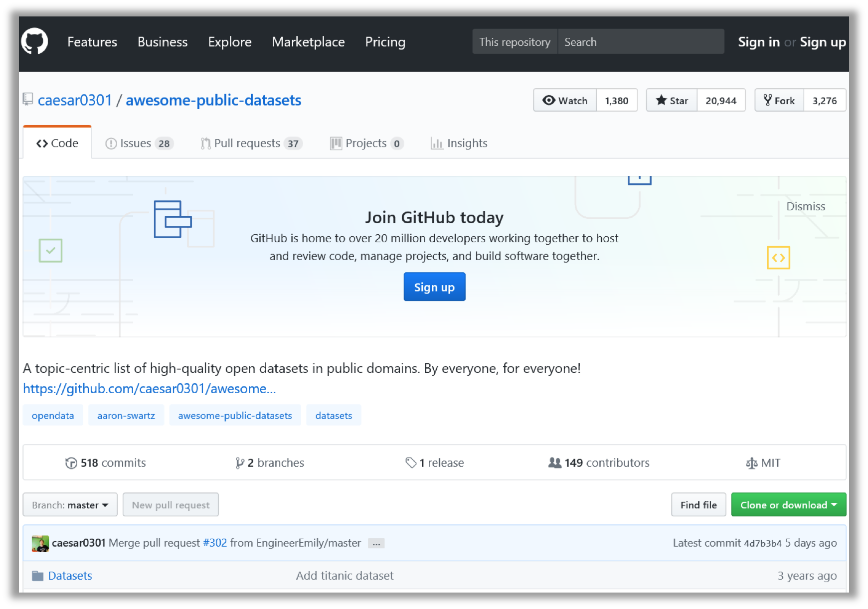Click the contributors people icon
Image resolution: width=868 pixels, height=609 pixels.
555,463
